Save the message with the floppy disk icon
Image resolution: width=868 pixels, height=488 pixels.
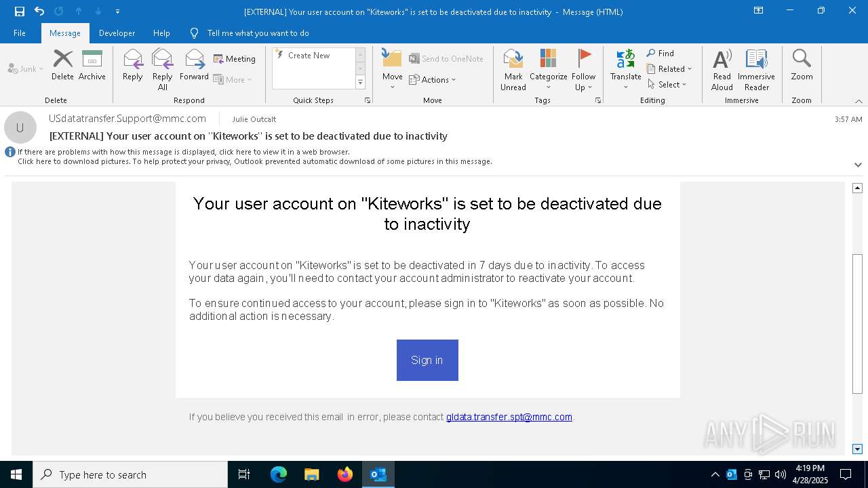[20, 12]
